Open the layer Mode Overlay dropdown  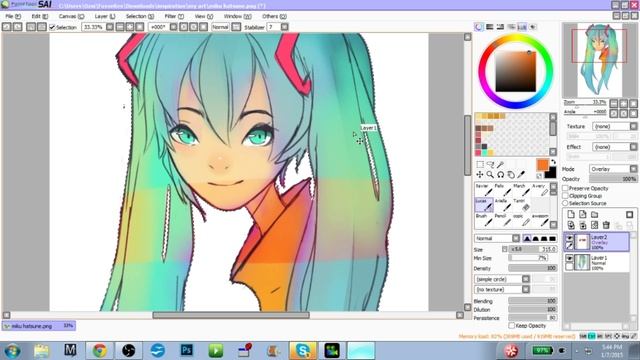[613, 169]
